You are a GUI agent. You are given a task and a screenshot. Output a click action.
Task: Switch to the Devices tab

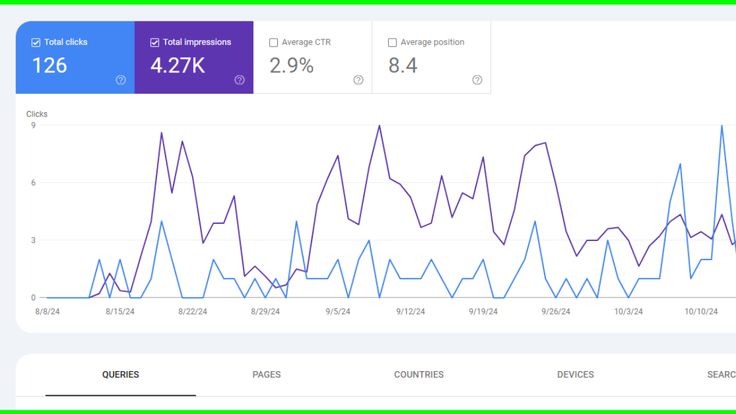click(x=575, y=375)
